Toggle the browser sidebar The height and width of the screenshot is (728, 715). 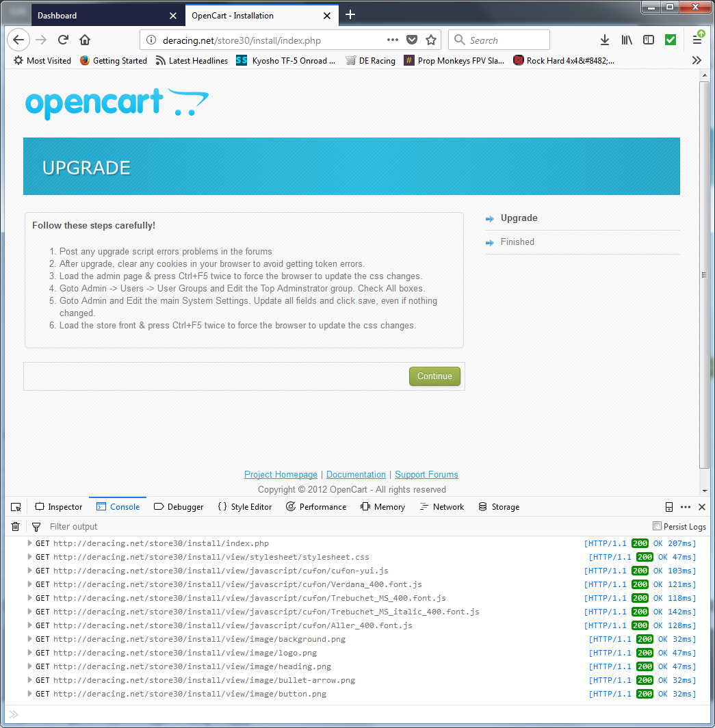pyautogui.click(x=649, y=40)
